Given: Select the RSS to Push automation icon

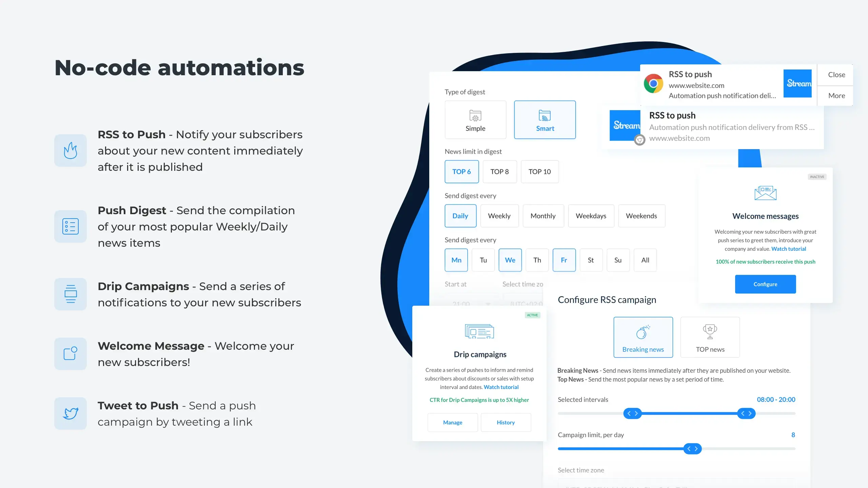Looking at the screenshot, I should (x=70, y=150).
